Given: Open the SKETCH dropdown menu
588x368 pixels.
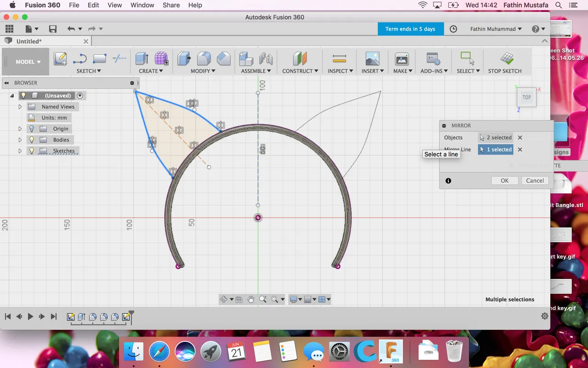Looking at the screenshot, I should (89, 71).
